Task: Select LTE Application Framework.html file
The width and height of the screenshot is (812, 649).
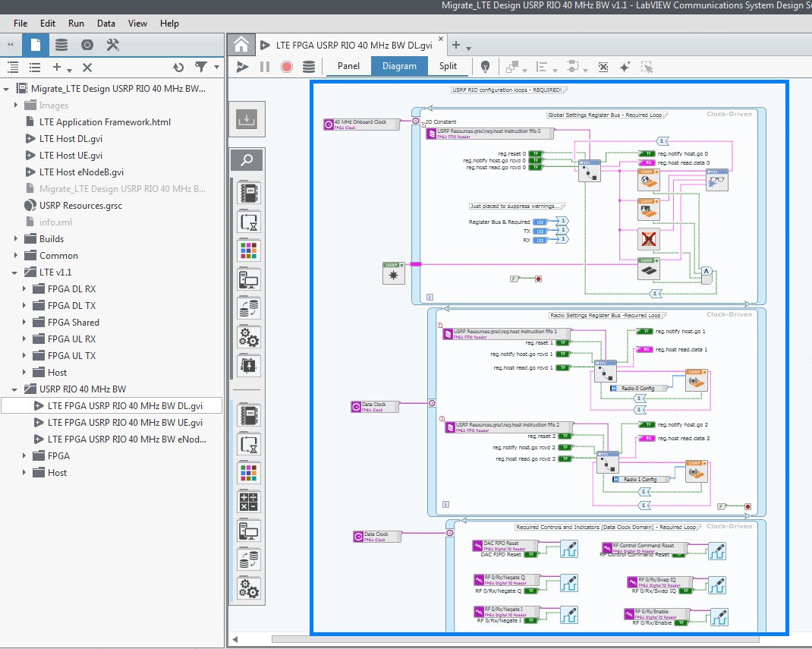Action: point(105,122)
